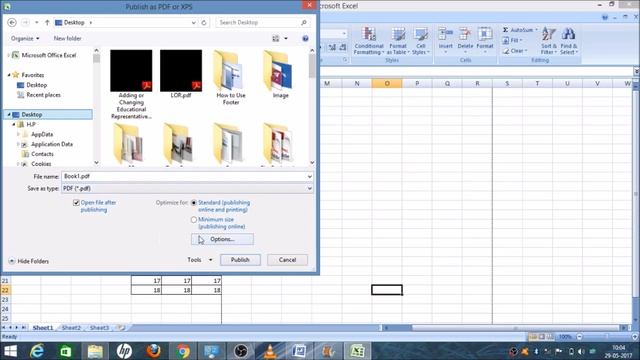The image size is (640, 360).
Task: Switch to the Sheet3 tab
Action: [x=99, y=327]
